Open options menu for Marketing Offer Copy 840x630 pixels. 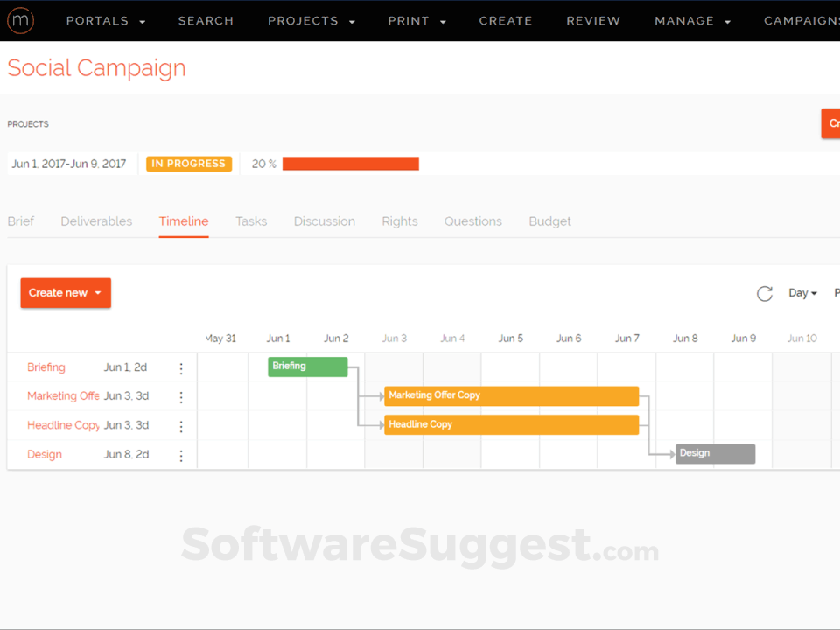[x=181, y=396]
